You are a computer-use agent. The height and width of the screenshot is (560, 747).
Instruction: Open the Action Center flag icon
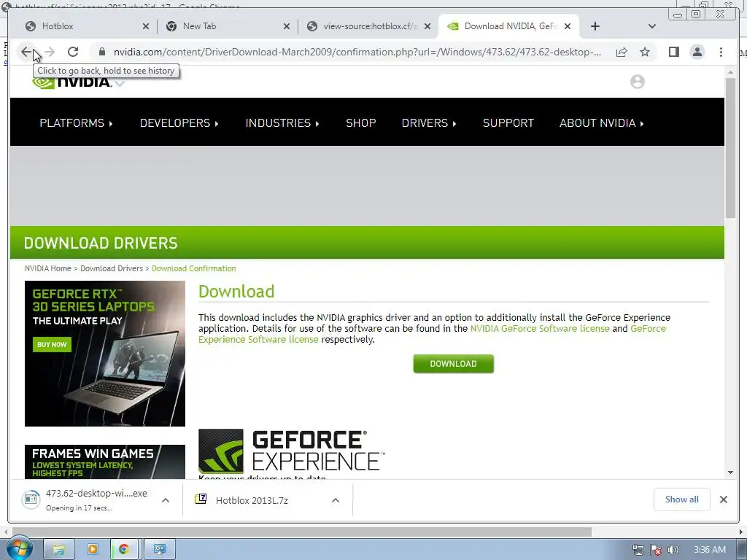point(656,550)
